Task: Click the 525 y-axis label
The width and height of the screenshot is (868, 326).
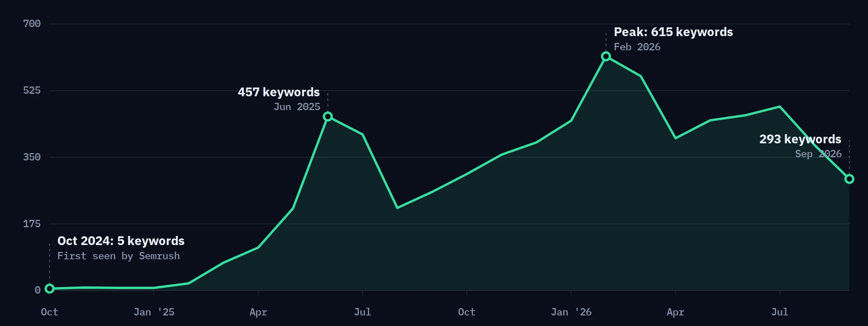Action: 32,90
